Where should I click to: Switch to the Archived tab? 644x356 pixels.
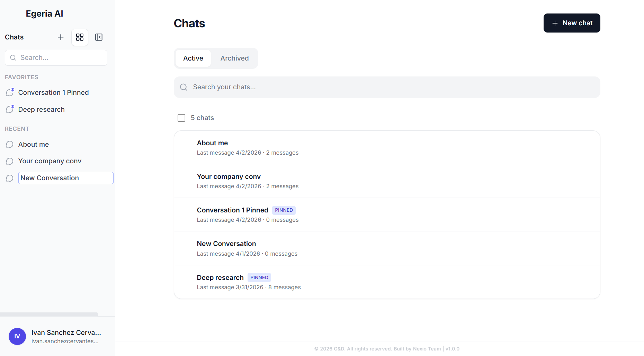coord(234,58)
